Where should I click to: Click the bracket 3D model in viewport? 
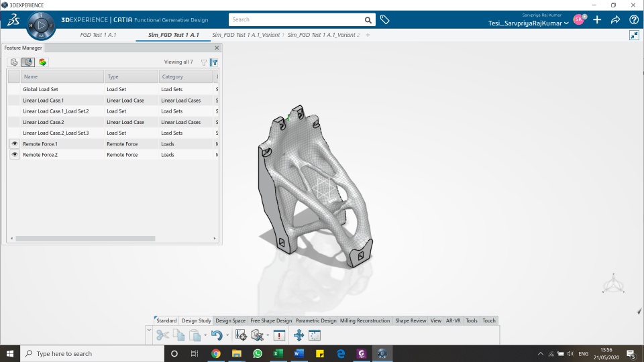click(315, 187)
